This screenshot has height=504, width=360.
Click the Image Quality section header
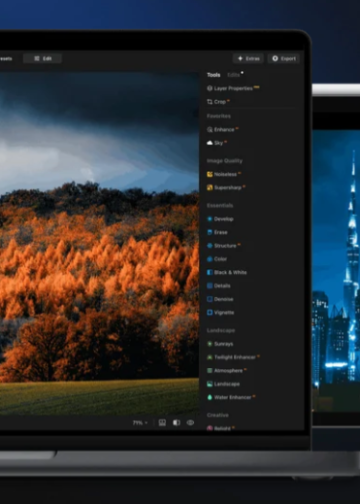225,161
